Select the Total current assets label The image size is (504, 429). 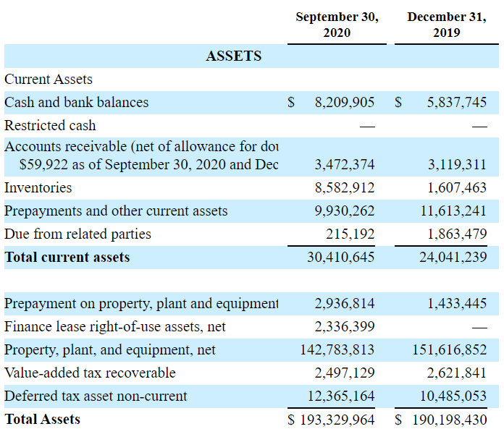click(x=67, y=258)
